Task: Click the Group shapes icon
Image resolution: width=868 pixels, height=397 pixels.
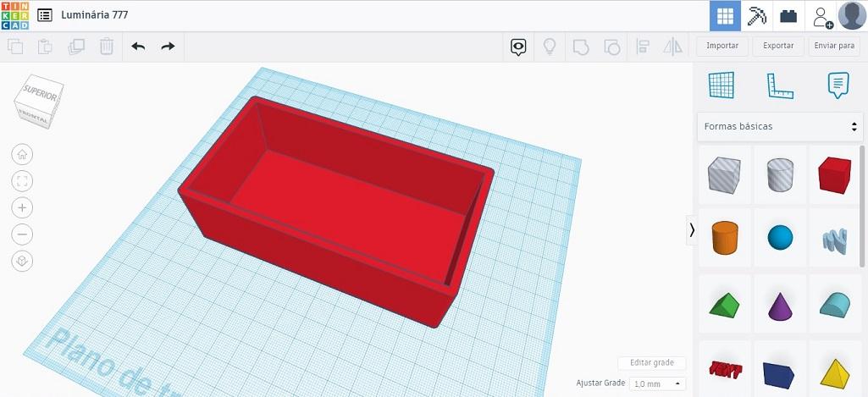Action: coord(580,47)
